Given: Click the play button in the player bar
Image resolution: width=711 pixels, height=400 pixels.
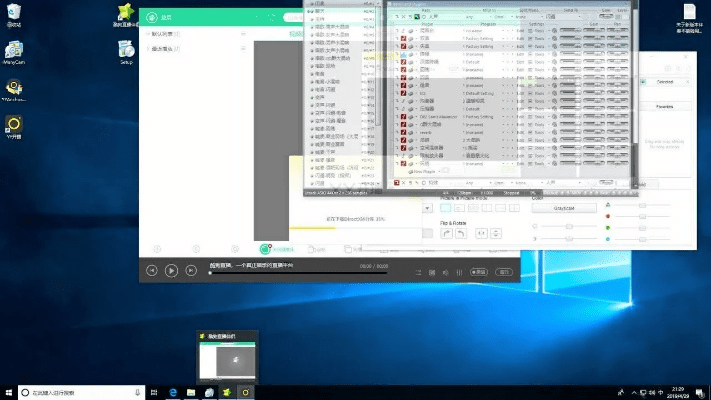Looking at the screenshot, I should coord(171,270).
